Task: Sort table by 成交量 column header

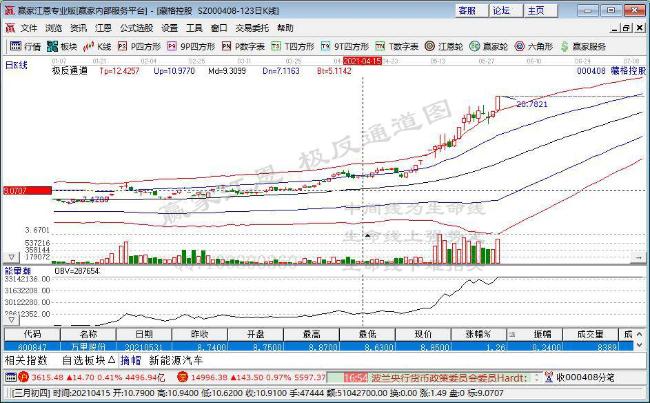Action: pyautogui.click(x=590, y=334)
